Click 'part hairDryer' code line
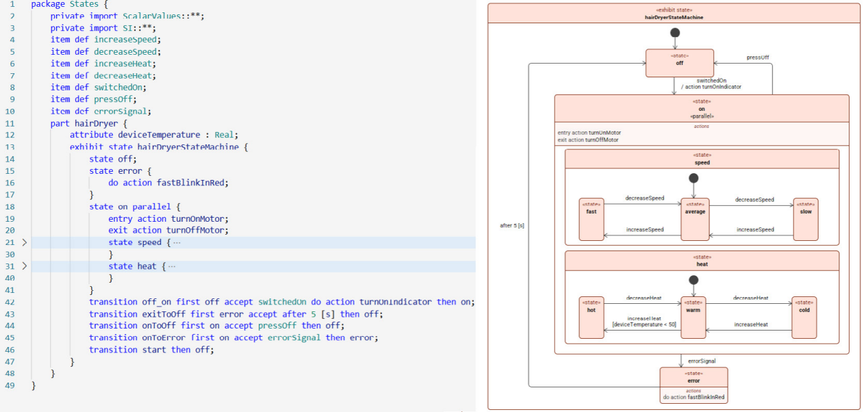Viewport: 868px width, 412px height. coord(89,123)
